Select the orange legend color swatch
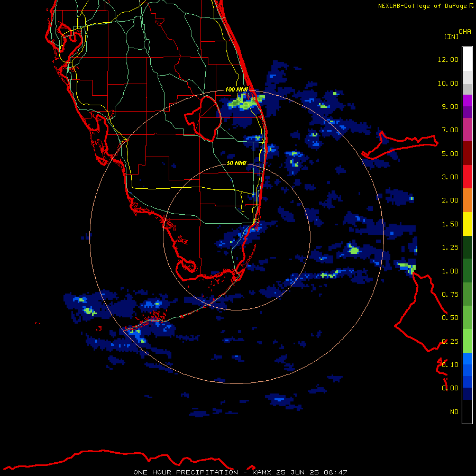The image size is (476, 476). (467, 200)
